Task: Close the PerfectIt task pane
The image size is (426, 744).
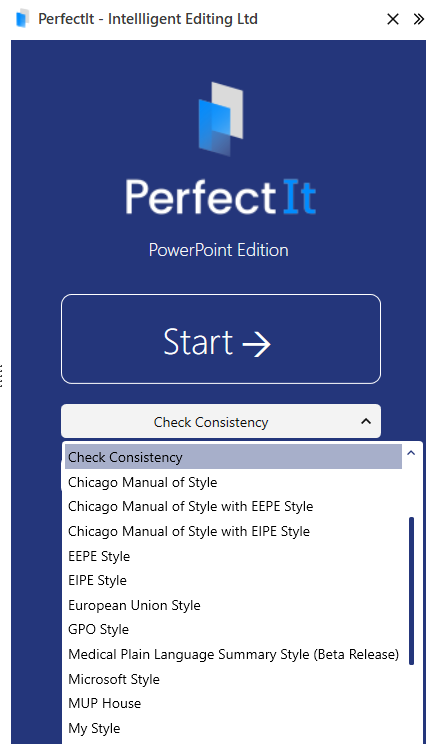Action: coord(393,19)
